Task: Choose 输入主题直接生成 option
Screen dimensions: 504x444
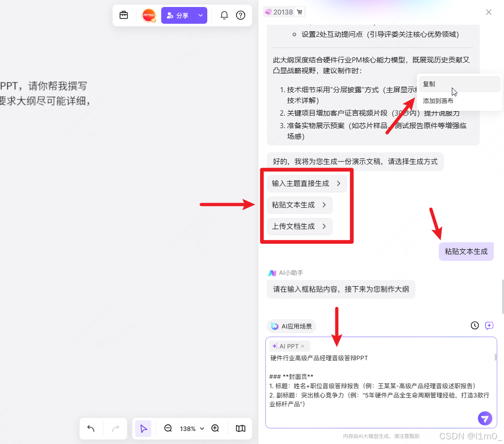Action: [306, 184]
